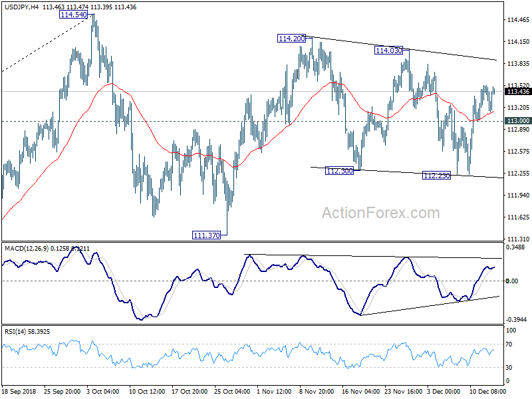Screen dimensions: 532x399
Task: Click the MACD scale value 0.3488
Action: [x=515, y=247]
